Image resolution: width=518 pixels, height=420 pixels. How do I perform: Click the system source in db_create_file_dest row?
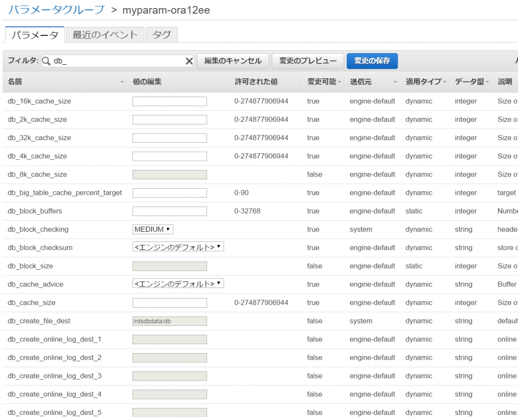pos(361,321)
